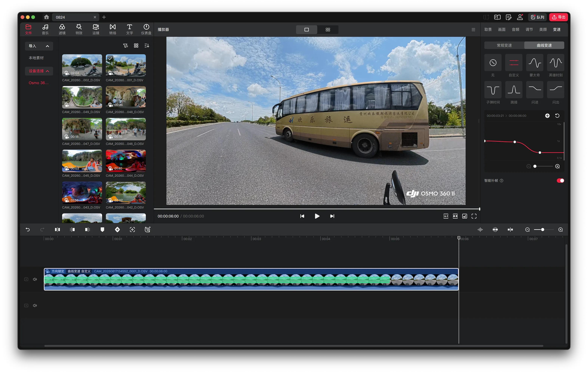Open the 转场 transitions panel
This screenshot has height=373, width=588.
113,29
